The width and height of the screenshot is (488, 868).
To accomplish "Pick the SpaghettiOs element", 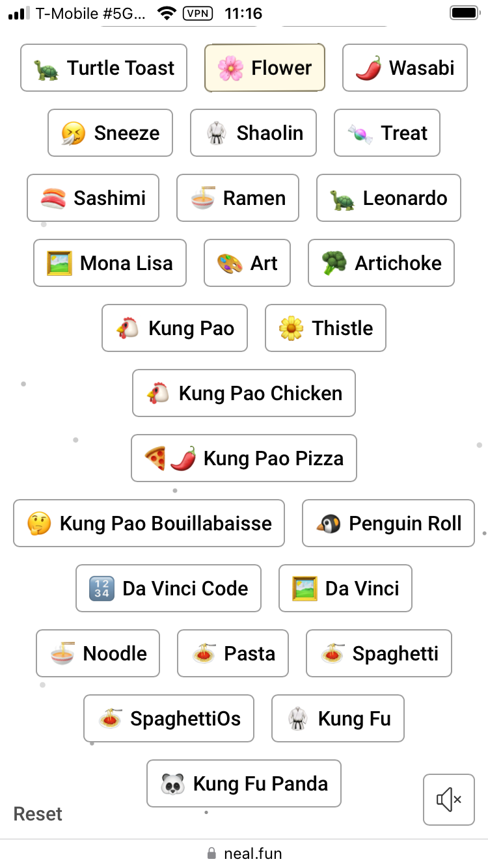I will coord(169,718).
